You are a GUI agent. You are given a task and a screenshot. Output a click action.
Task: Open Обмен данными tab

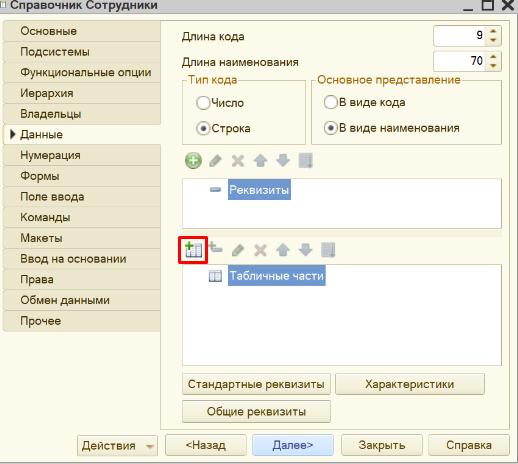pos(82,300)
